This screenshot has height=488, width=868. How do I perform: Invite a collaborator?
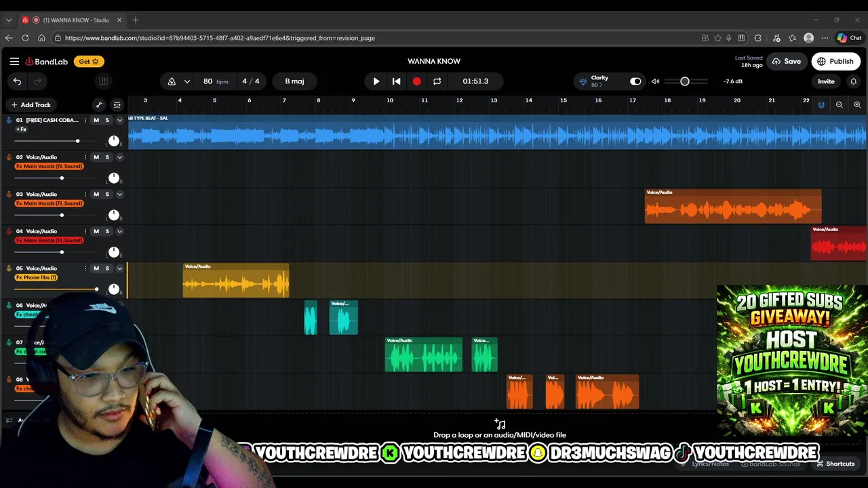pyautogui.click(x=826, y=81)
